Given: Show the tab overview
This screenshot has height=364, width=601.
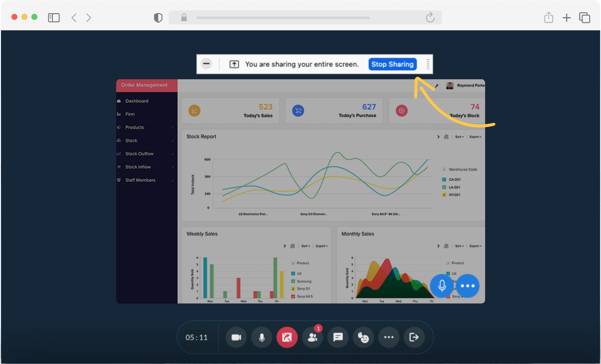Looking at the screenshot, I should coord(585,18).
